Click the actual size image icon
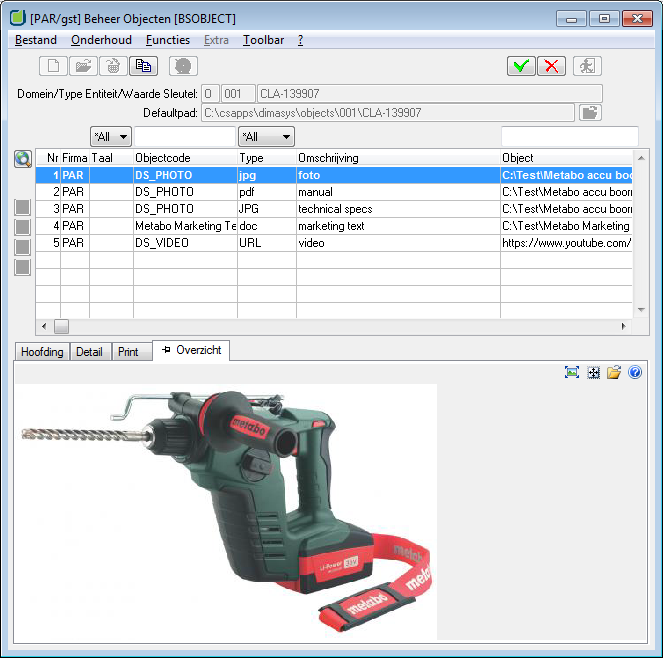Image resolution: width=663 pixels, height=658 pixels. point(593,372)
